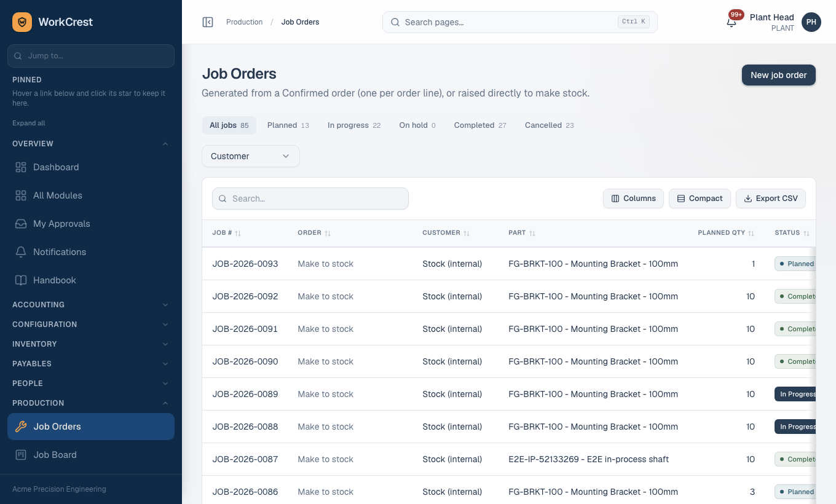Screen dimensions: 836x504
Task: Open job JOB-2026-0093 row
Action: pos(509,264)
